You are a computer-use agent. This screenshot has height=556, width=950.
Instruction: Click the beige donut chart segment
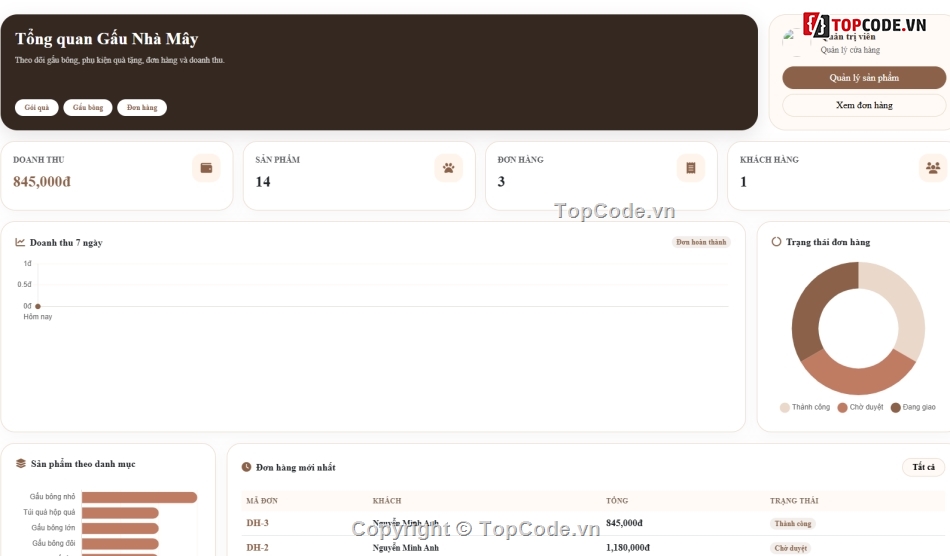[x=903, y=303]
